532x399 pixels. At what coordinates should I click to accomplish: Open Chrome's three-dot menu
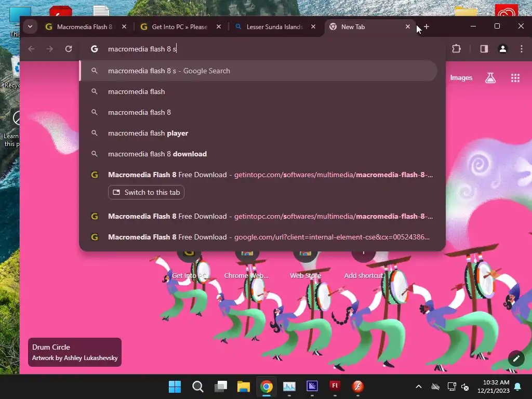coord(522,49)
